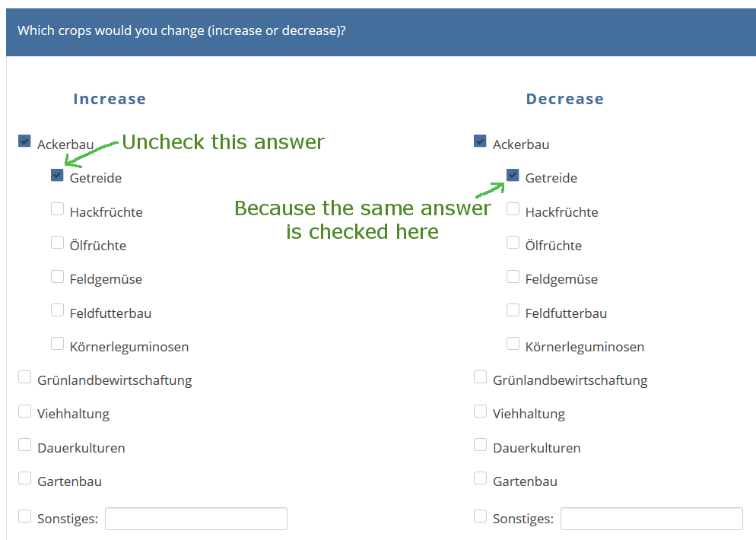756x540 pixels.
Task: Uncheck Ackerbau in Increase column
Action: [x=25, y=141]
